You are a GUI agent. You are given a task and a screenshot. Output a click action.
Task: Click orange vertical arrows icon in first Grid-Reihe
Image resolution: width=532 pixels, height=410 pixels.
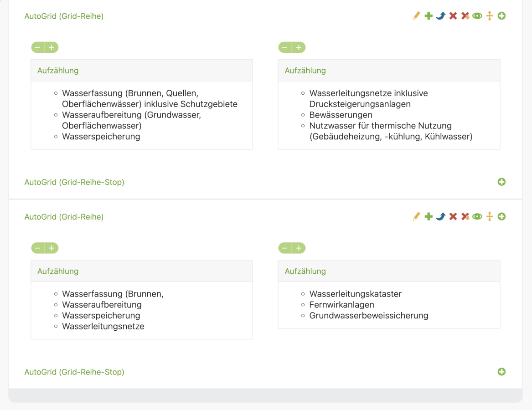[490, 16]
